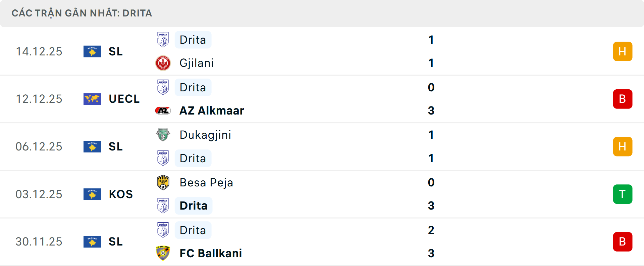Click the green win badge for Besa Peja match

[x=622, y=194]
